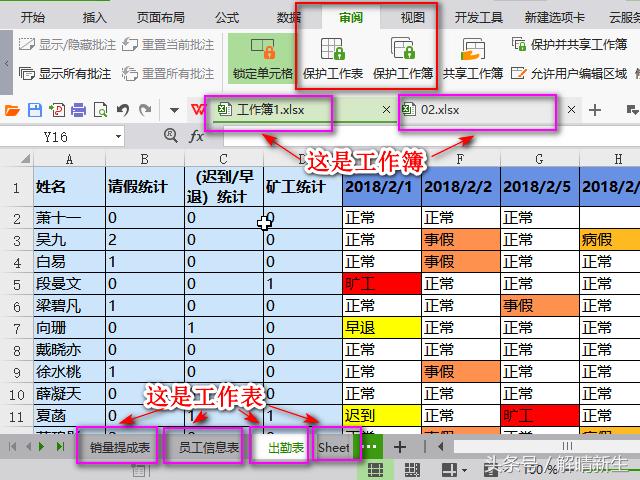Click the select-all corner triangle

pyautogui.click(x=25, y=158)
